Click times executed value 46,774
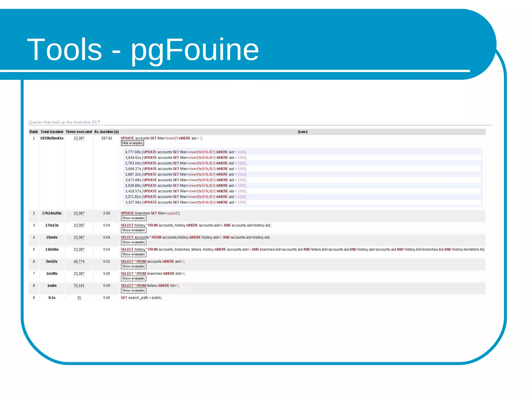 pyautogui.click(x=79, y=262)
